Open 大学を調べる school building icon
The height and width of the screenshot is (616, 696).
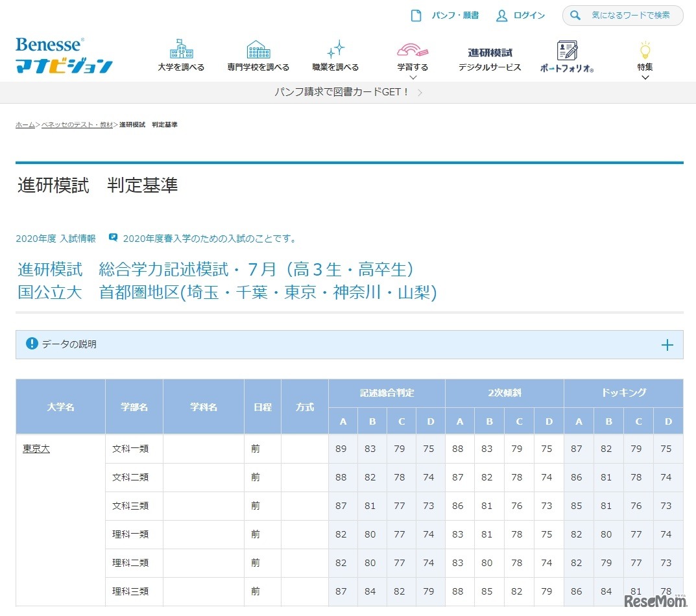click(x=181, y=49)
